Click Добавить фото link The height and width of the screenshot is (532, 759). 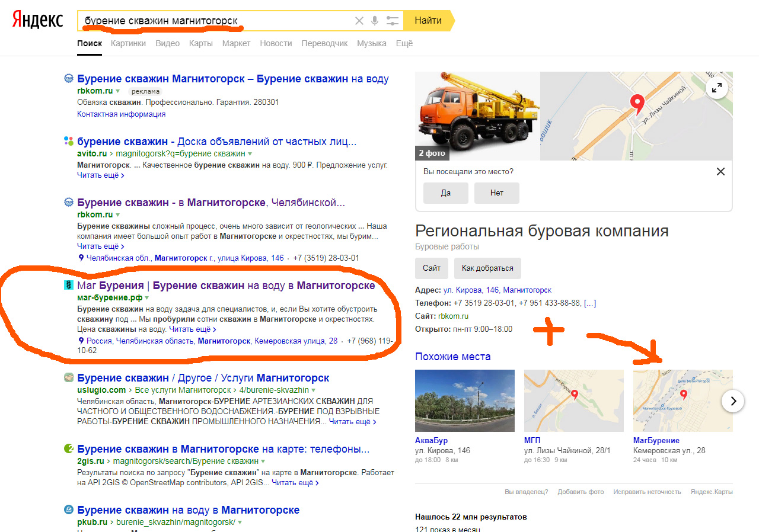581,492
